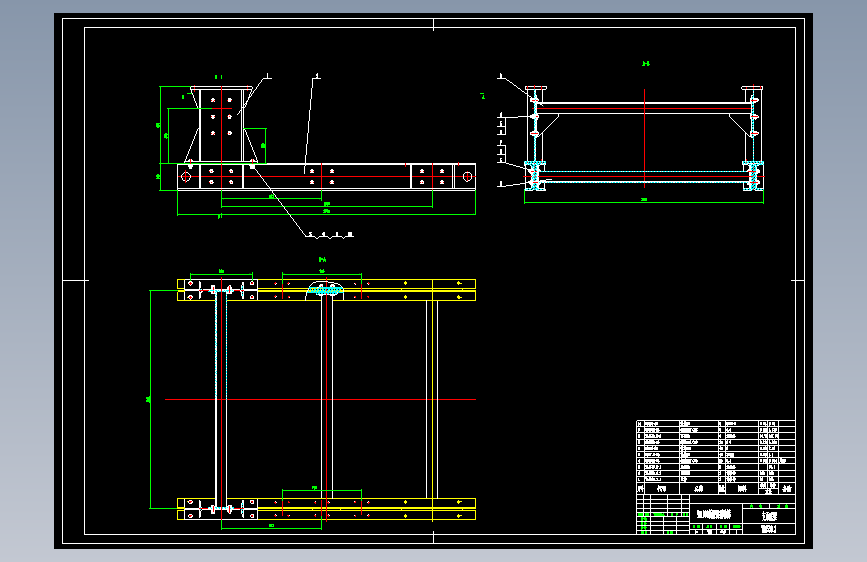Open the parts list table above the title block
867x562 pixels.
(x=715, y=457)
